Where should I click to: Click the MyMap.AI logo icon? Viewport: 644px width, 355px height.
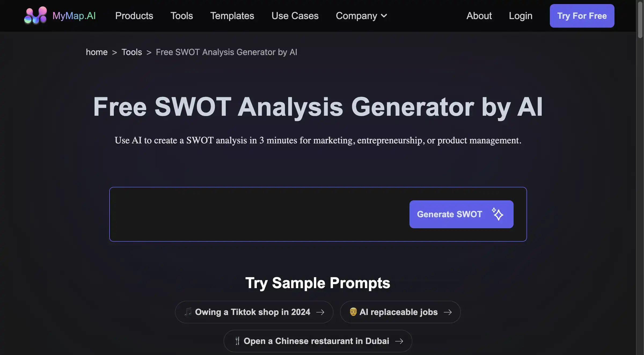35,15
